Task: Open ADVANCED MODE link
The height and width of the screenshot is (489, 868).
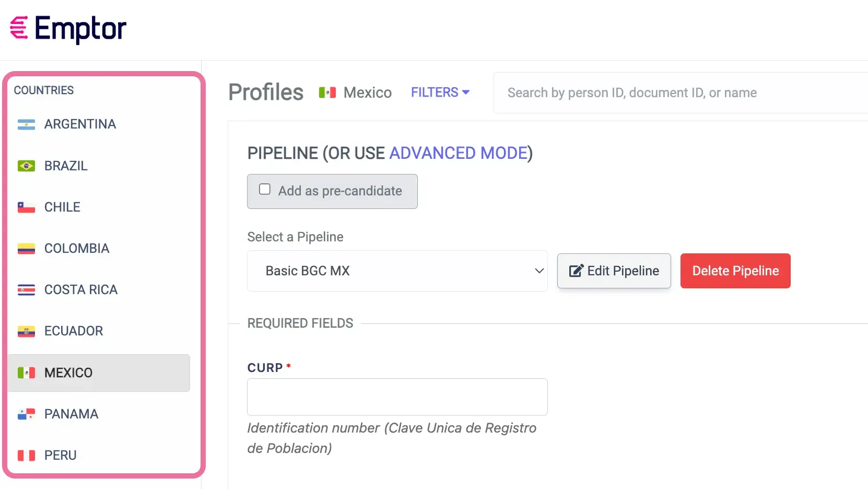Action: (458, 153)
